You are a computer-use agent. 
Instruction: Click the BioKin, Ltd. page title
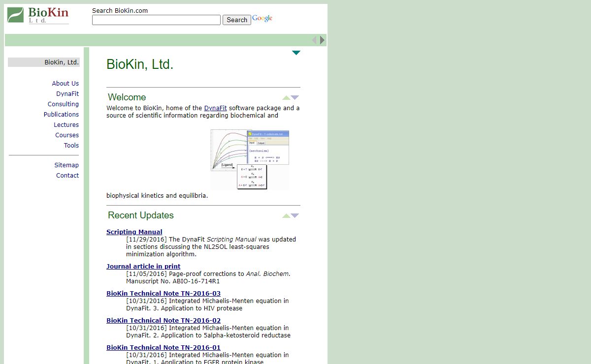point(140,64)
